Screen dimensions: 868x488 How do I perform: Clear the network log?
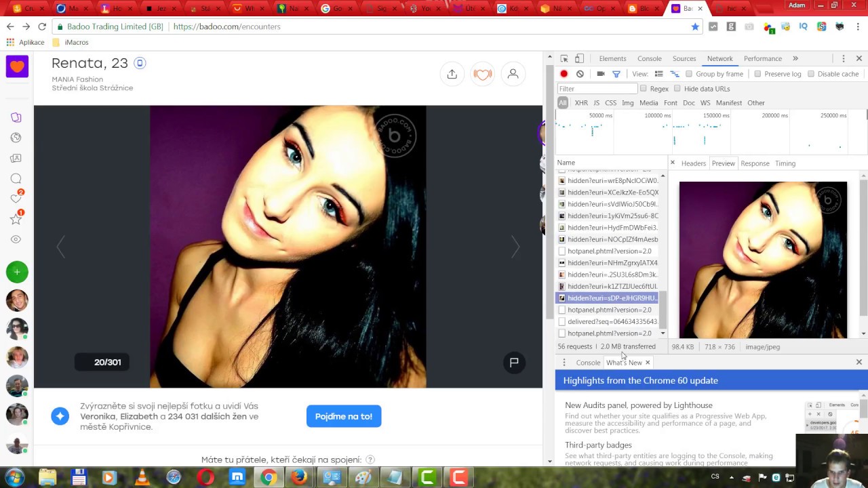point(580,74)
